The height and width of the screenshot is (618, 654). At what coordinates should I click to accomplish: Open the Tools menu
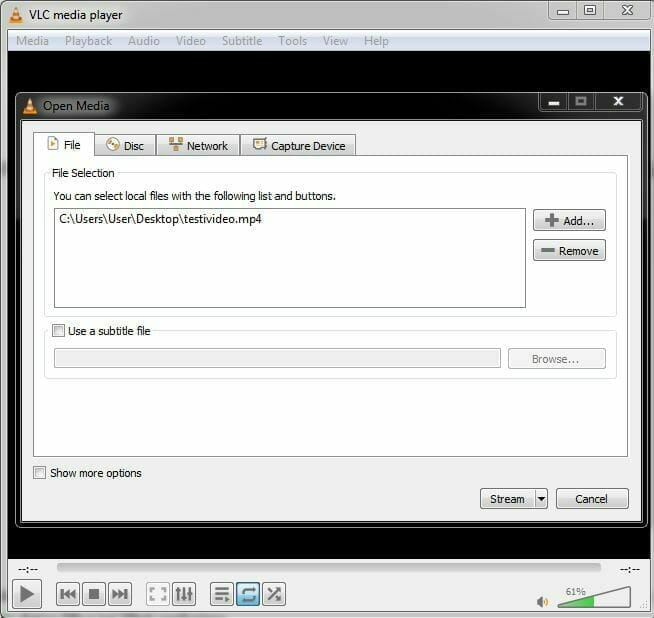tap(292, 41)
